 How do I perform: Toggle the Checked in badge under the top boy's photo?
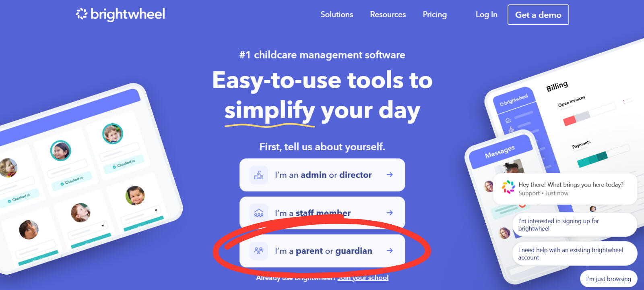[124, 164]
